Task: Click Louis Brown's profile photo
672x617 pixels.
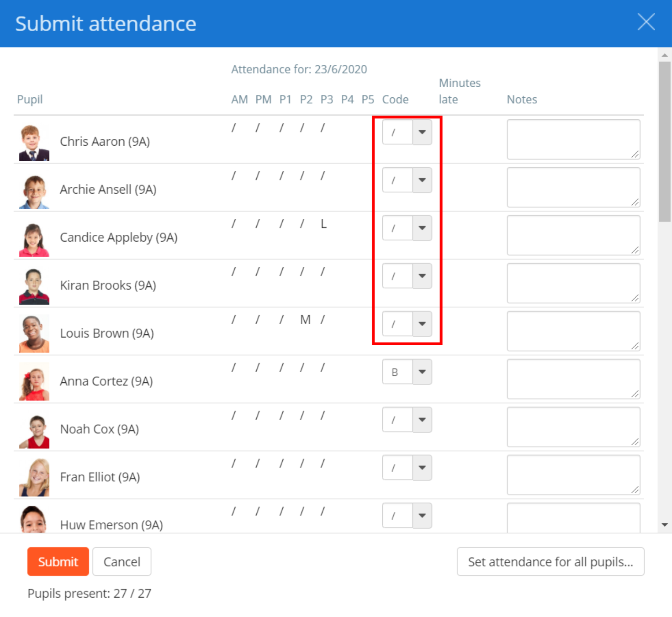Action: tap(33, 333)
